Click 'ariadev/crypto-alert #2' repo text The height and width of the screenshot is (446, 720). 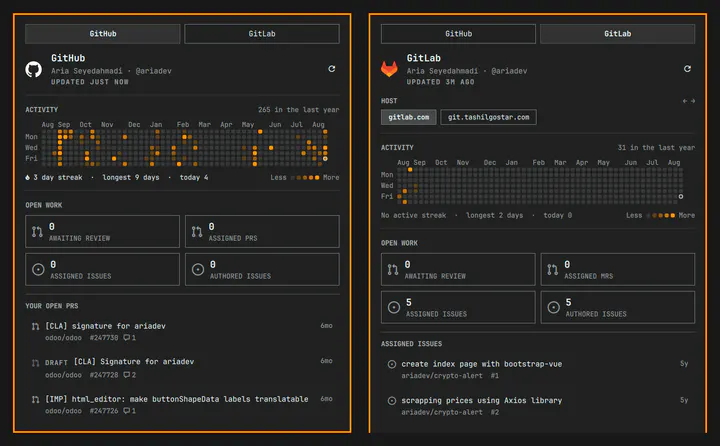[x=450, y=412]
